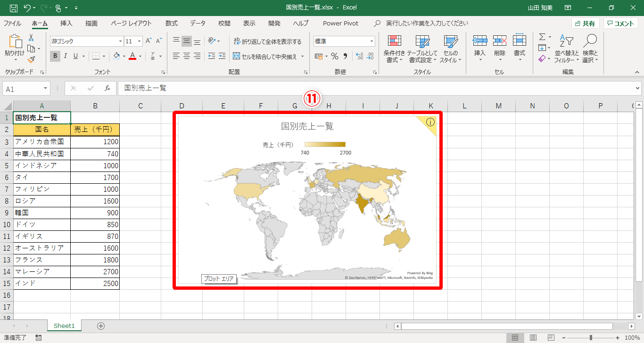
Task: Switch to the 挿入 (Insert) tab
Action: click(66, 23)
